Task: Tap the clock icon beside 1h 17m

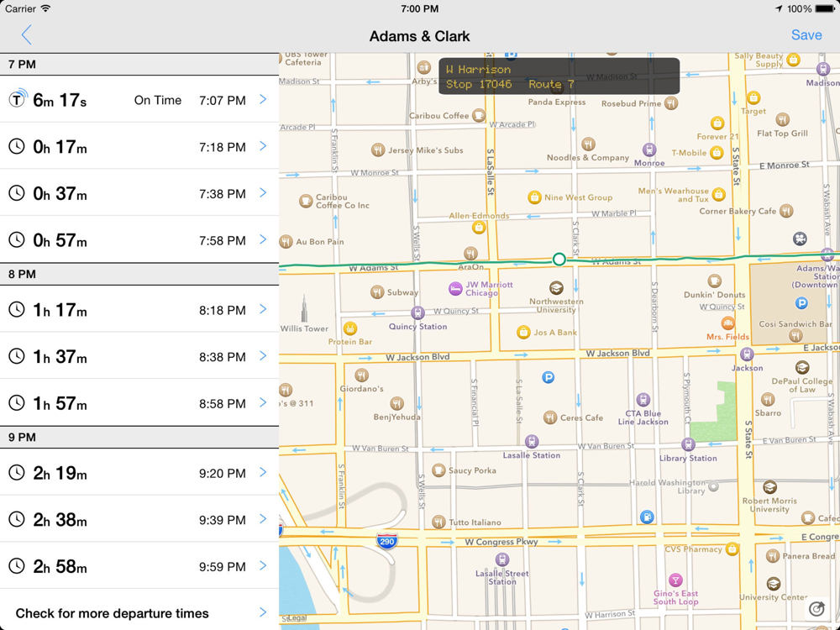Action: tap(17, 309)
